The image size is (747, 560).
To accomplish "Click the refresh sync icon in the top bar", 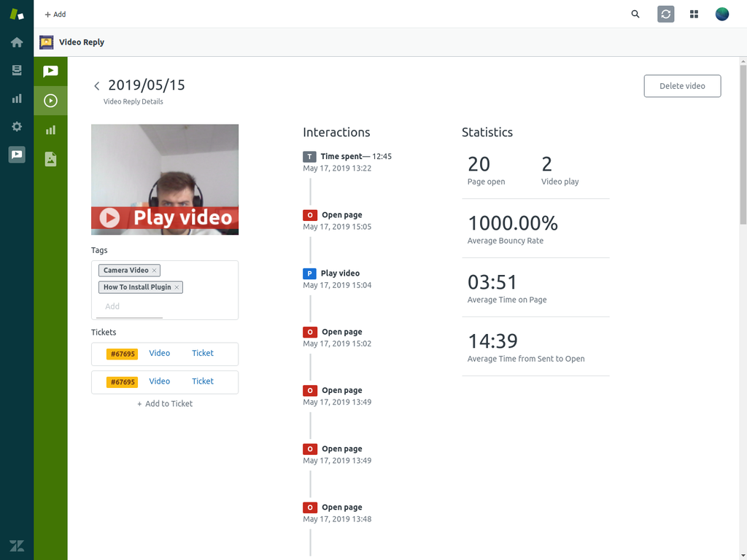I will [x=665, y=14].
